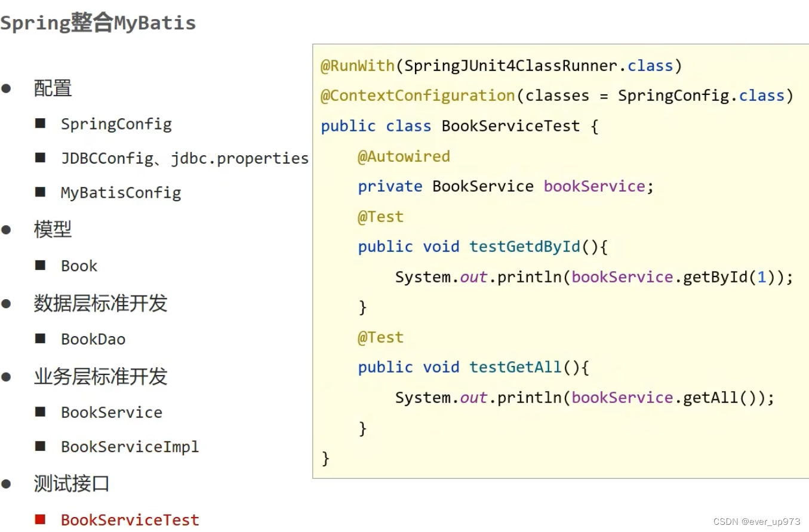Click the @Autowired annotation in the code

[404, 156]
